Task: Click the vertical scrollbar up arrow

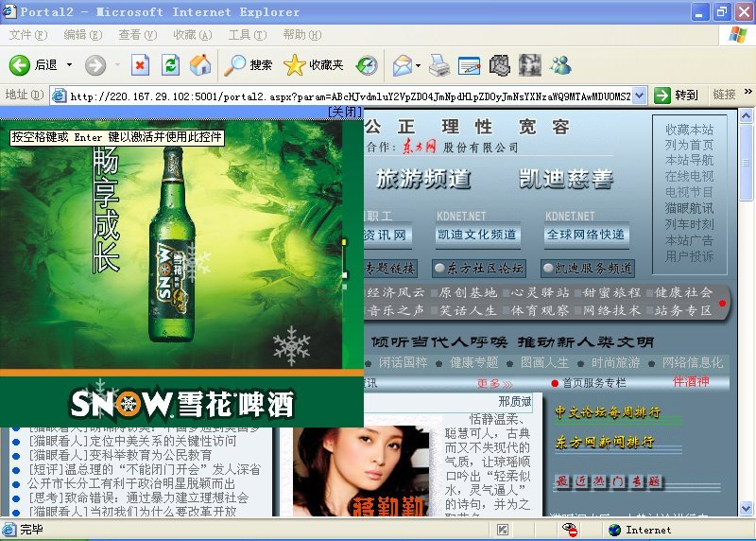Action: [x=746, y=115]
